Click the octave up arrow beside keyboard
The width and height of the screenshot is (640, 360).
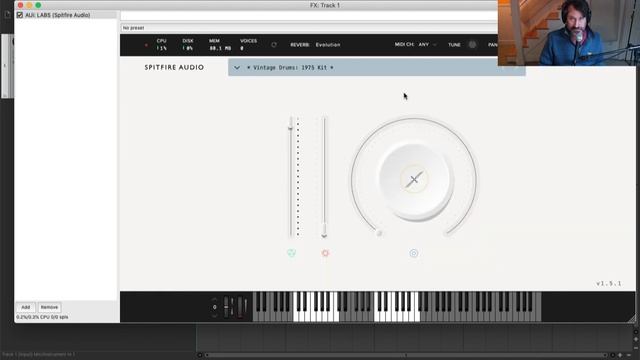coord(215,299)
